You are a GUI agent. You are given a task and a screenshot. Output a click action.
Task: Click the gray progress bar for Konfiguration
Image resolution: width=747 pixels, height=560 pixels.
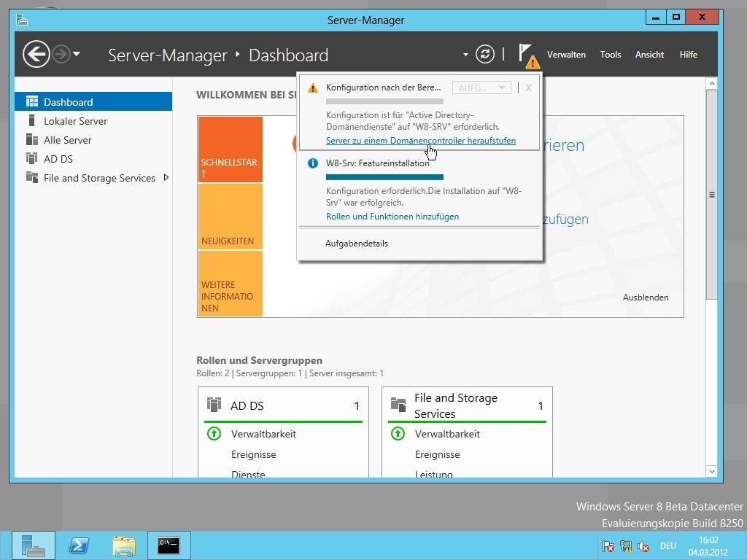pos(384,101)
